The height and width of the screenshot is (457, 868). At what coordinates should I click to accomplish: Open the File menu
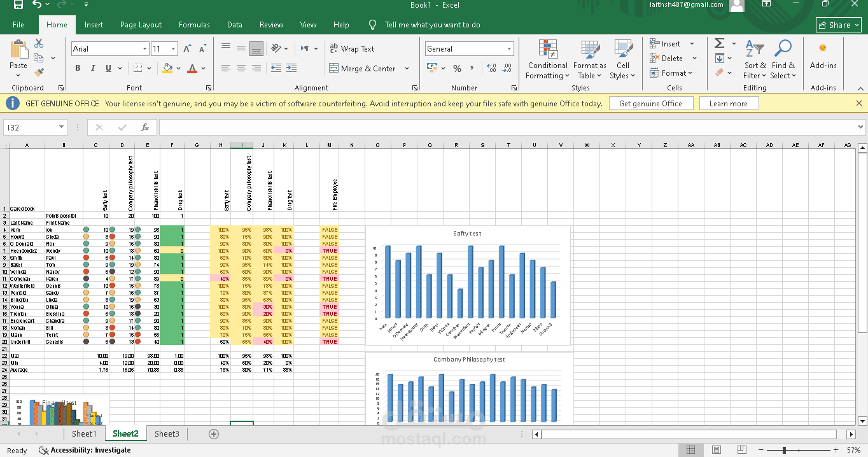(x=18, y=25)
